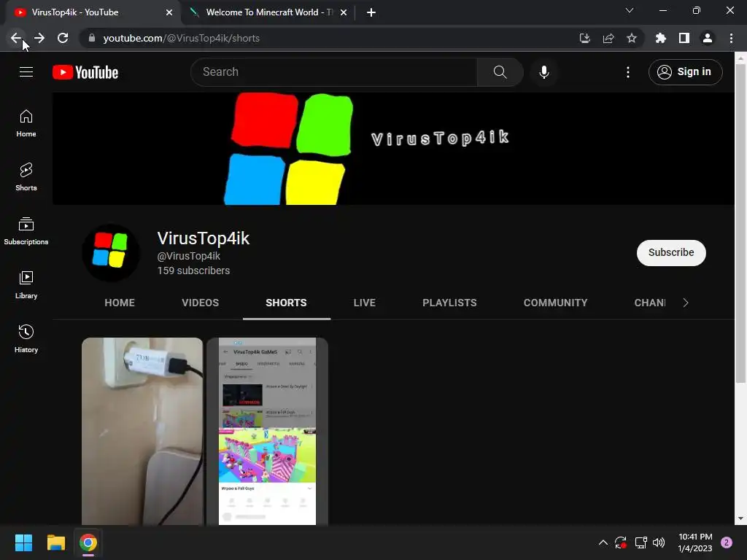
Task: Open the YouTube guide hamburger menu
Action: (26, 72)
